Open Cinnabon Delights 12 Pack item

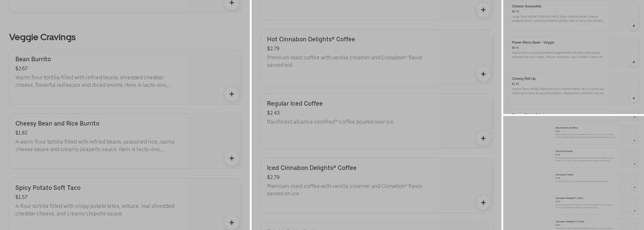tap(569, 222)
